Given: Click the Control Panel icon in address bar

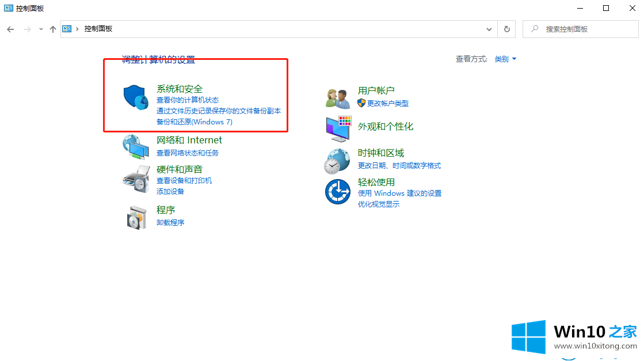Looking at the screenshot, I should [x=67, y=29].
